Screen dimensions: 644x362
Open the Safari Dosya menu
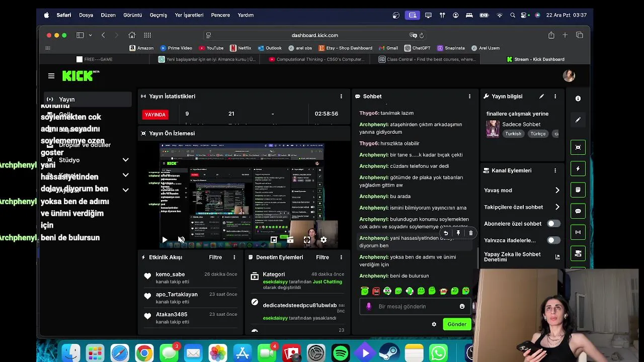tap(86, 15)
